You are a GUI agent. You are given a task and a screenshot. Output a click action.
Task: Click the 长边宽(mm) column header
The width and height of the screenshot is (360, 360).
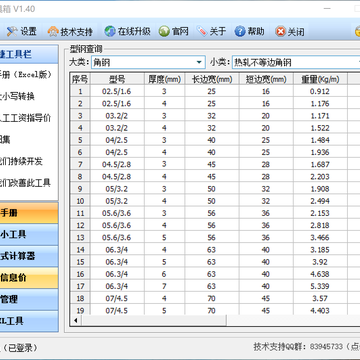[x=212, y=79]
